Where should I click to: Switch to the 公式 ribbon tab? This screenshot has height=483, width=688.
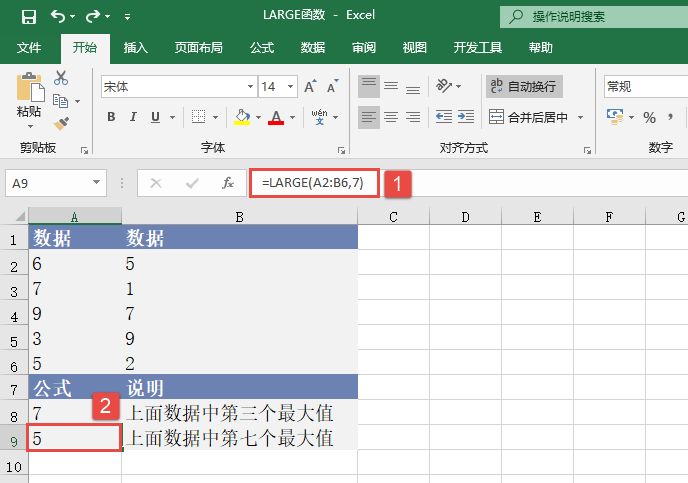262,47
